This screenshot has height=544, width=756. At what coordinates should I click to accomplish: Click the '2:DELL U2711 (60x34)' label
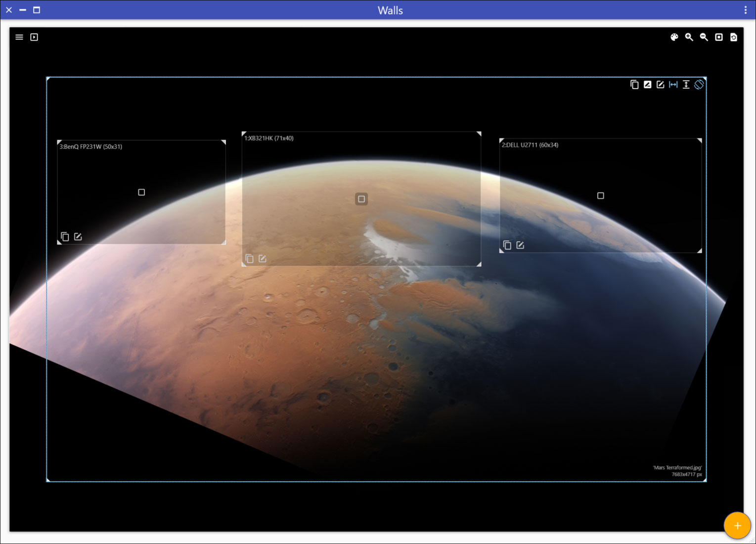tap(530, 145)
